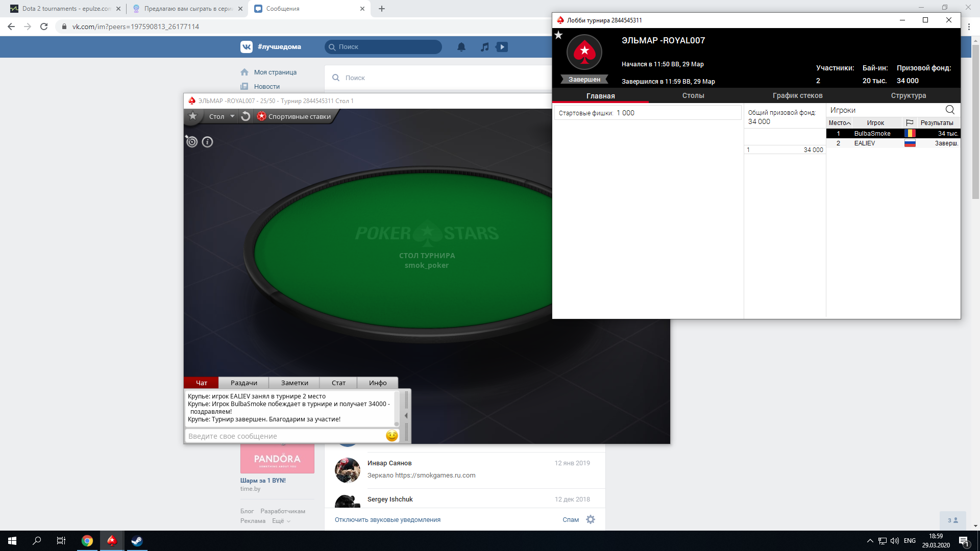Open Steam from the taskbar
Screen dimensions: 980x551
coord(137,541)
